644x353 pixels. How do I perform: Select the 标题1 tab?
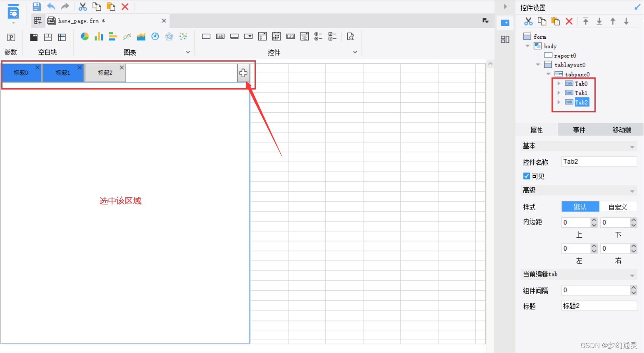tap(63, 73)
